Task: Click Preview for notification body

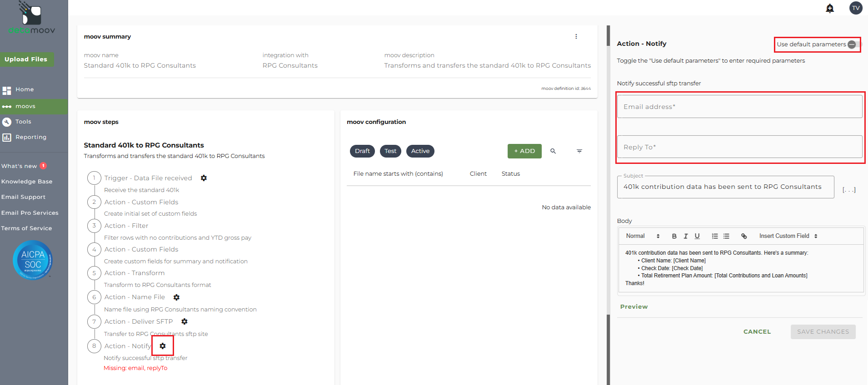Action: pyautogui.click(x=634, y=307)
